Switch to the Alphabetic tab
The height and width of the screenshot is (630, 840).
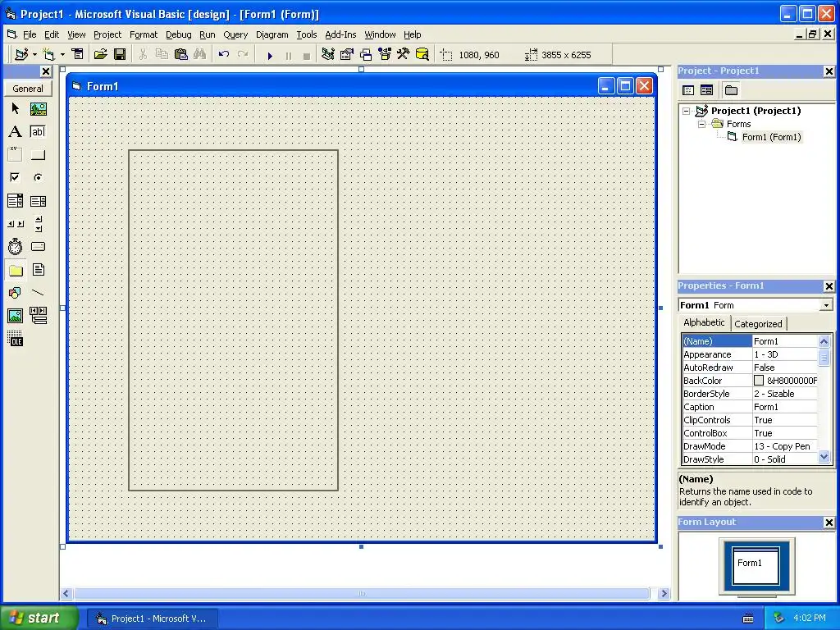(704, 322)
